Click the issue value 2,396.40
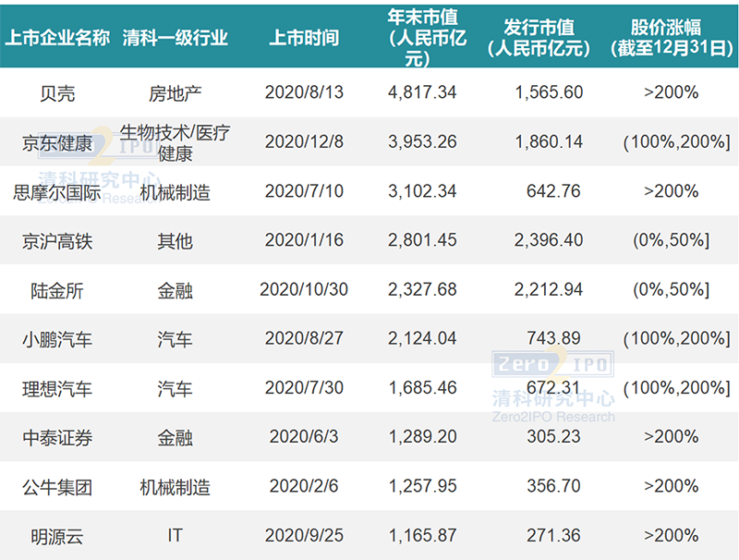Image resolution: width=739 pixels, height=560 pixels. (x=549, y=240)
